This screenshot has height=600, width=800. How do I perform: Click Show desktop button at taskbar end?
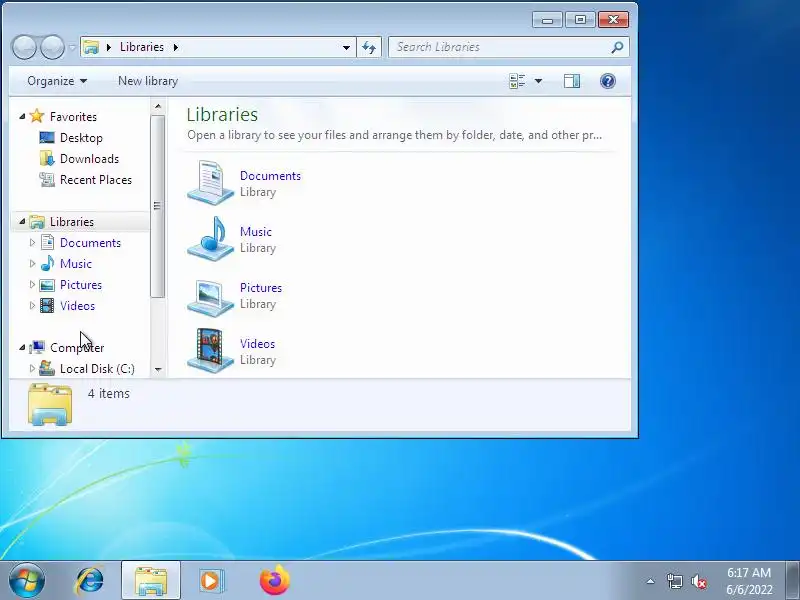[792, 581]
